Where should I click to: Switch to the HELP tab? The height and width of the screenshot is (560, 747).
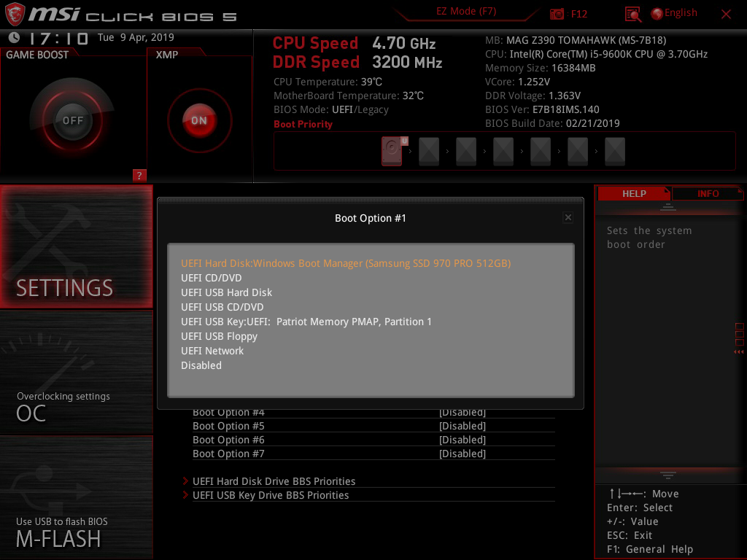(x=634, y=194)
